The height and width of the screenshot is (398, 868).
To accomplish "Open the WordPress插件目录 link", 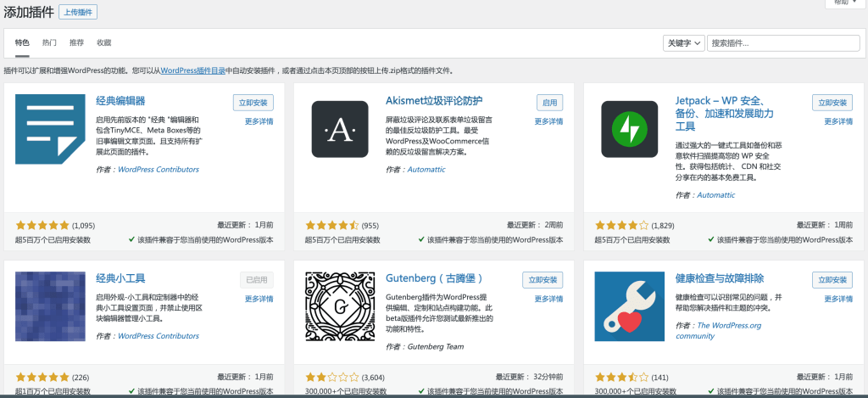I will pos(192,71).
